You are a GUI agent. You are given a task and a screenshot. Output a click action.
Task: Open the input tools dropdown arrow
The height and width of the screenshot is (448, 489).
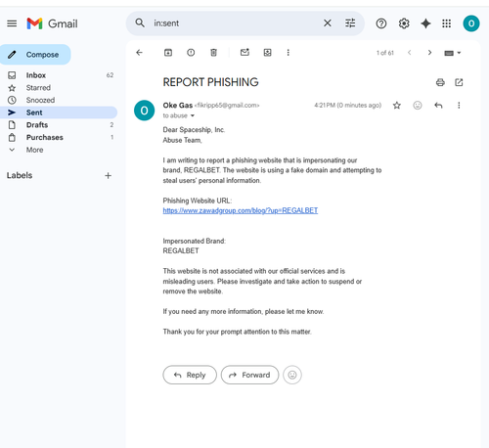click(459, 53)
